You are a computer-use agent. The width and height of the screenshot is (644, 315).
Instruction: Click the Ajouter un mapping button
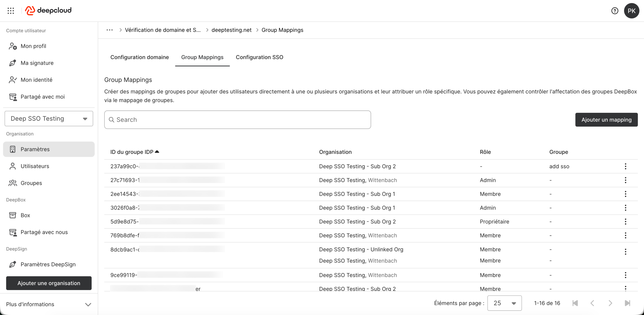pos(606,120)
